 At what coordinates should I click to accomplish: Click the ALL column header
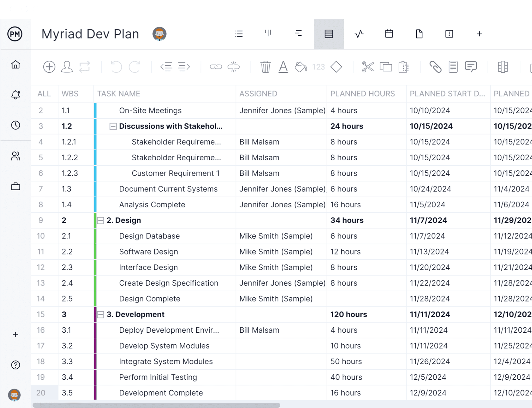(44, 94)
